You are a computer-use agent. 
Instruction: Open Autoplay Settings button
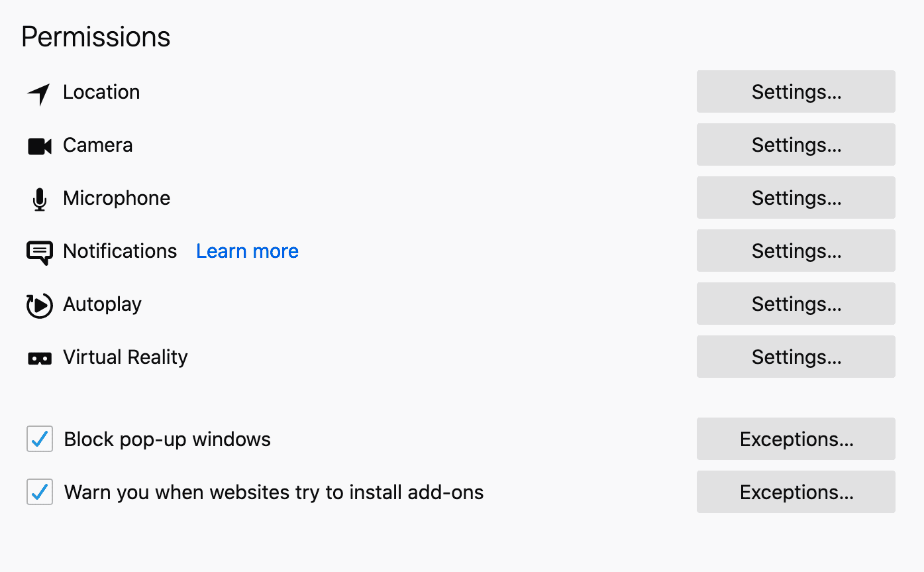[796, 304]
